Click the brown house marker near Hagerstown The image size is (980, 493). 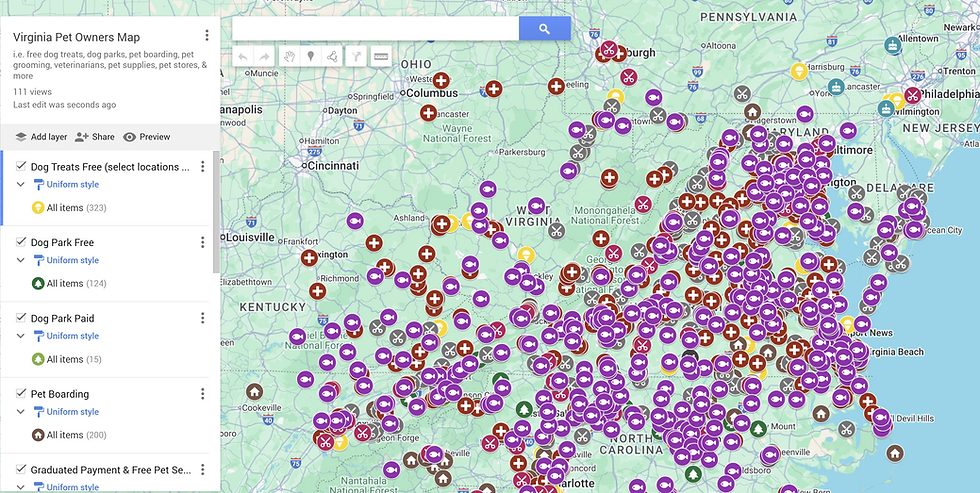752,112
